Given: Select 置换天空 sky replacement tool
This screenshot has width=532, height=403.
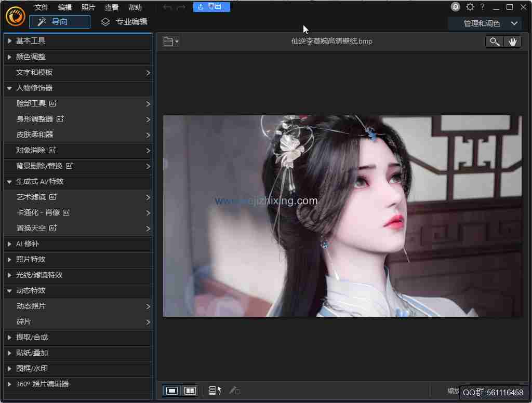Looking at the screenshot, I should 32,228.
